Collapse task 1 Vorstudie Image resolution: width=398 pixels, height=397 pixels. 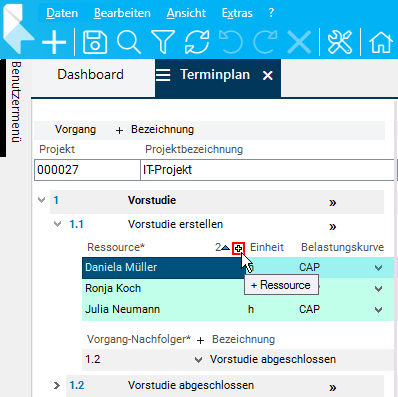42,200
